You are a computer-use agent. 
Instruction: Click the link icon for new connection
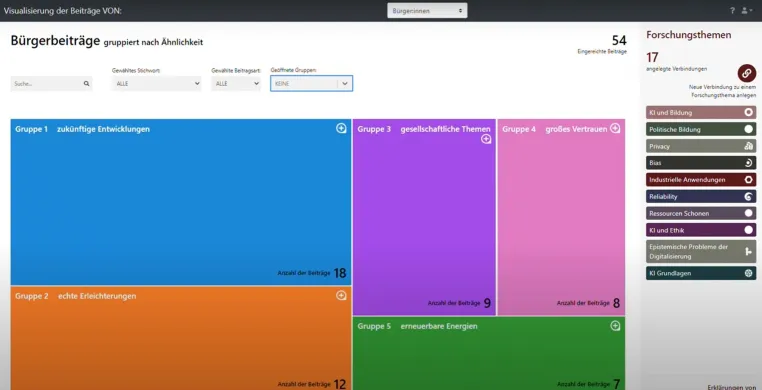(746, 73)
